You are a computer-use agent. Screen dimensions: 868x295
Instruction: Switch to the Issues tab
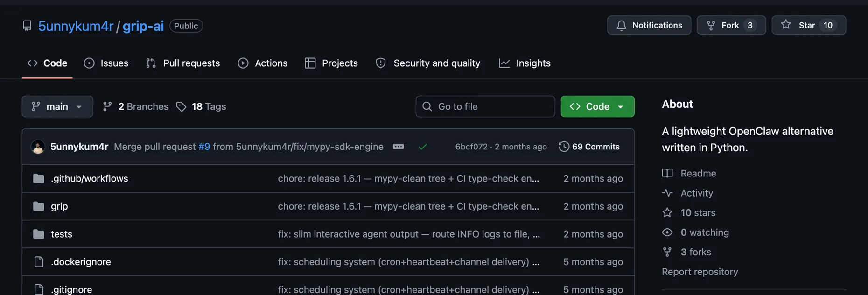[x=106, y=63]
